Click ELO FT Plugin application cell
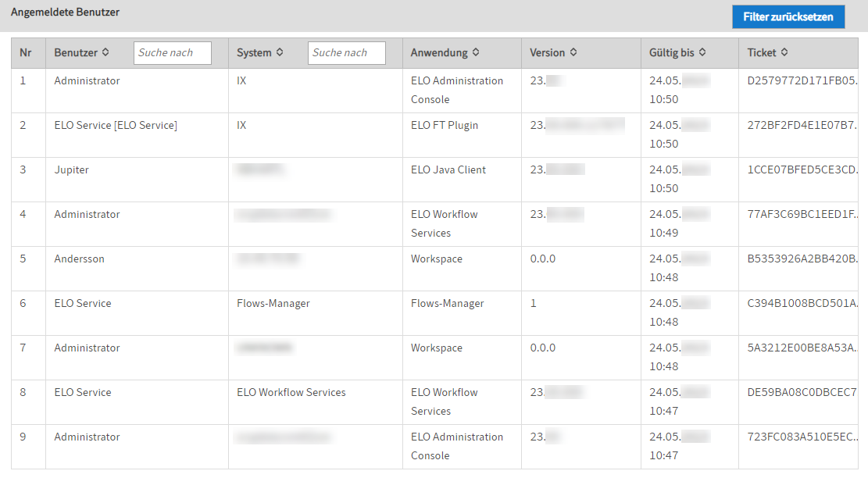Viewport: 868px width, 478px height. coord(445,126)
